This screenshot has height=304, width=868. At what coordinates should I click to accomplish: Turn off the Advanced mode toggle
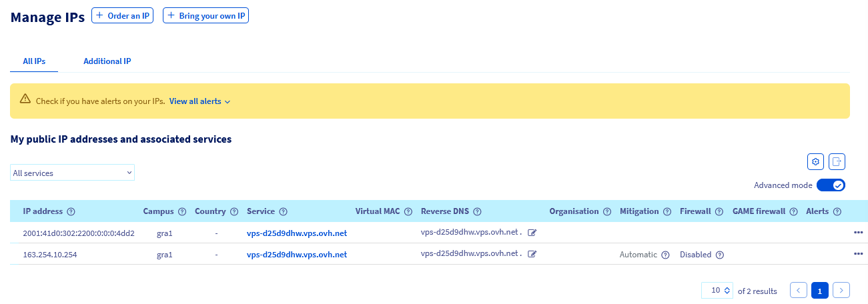click(831, 185)
